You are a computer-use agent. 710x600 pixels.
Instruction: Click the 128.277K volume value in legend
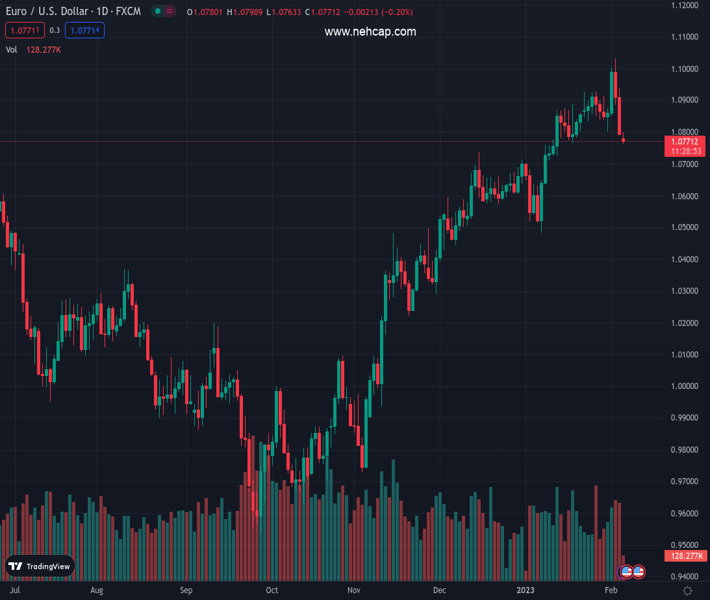click(43, 50)
